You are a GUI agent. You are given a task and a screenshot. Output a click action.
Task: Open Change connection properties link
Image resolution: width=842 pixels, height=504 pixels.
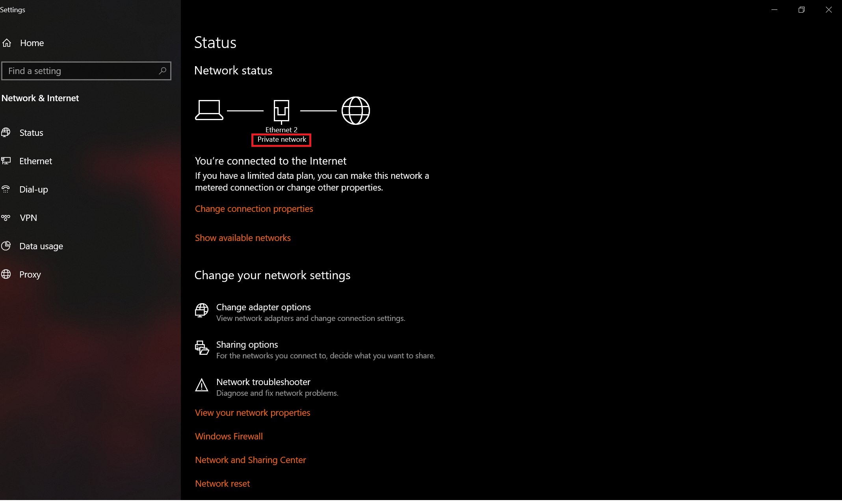coord(254,209)
